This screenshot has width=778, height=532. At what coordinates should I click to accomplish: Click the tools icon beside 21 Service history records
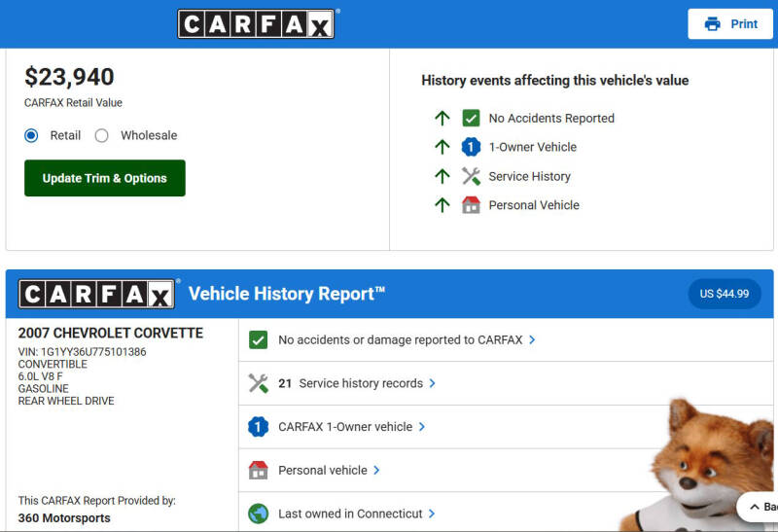tap(258, 383)
